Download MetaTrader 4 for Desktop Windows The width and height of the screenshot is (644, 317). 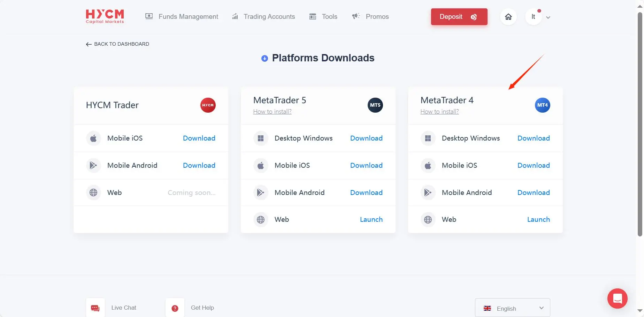click(534, 138)
